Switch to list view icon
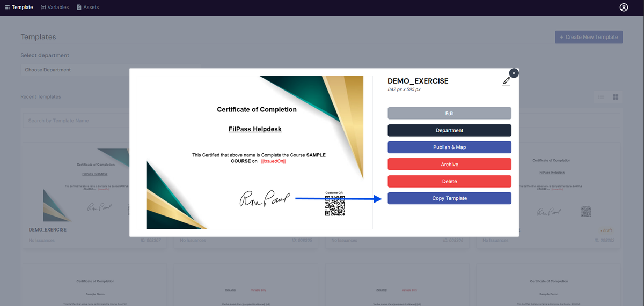 pos(602,97)
